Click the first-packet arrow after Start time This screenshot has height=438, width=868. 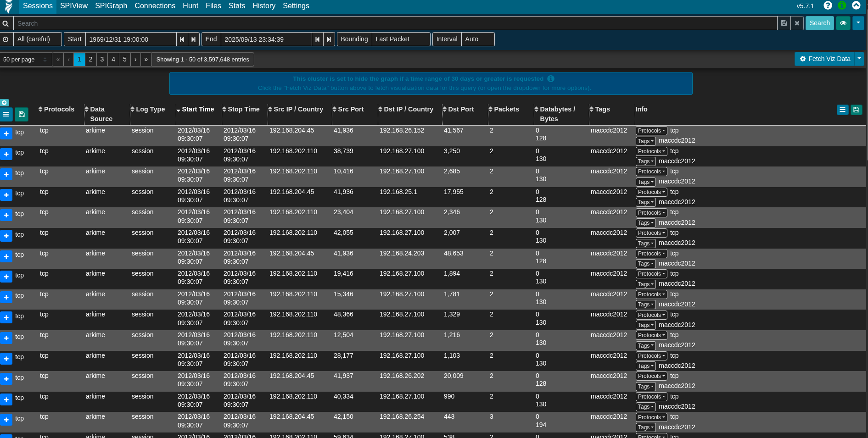(x=182, y=39)
